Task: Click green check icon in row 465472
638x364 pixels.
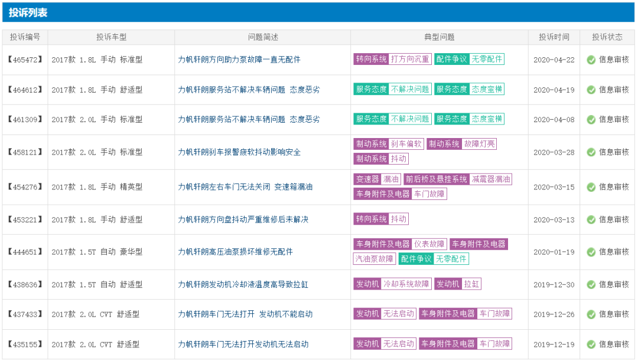Action: coord(591,60)
